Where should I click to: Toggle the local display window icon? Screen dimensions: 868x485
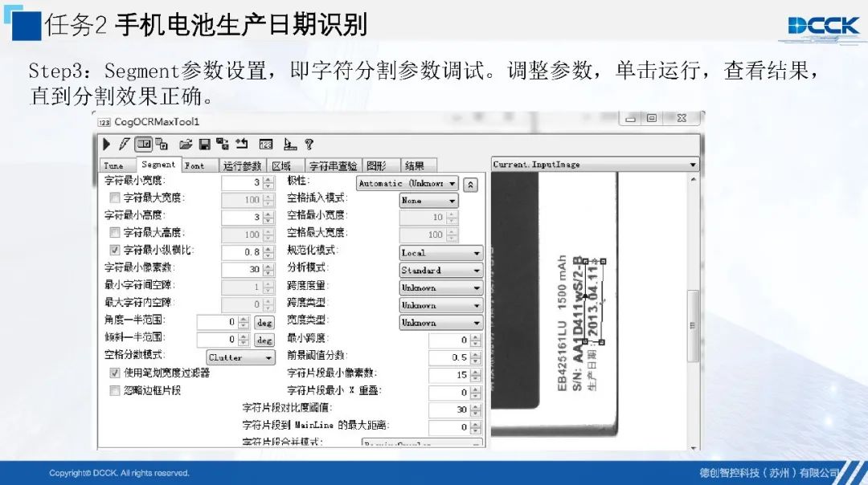144,145
